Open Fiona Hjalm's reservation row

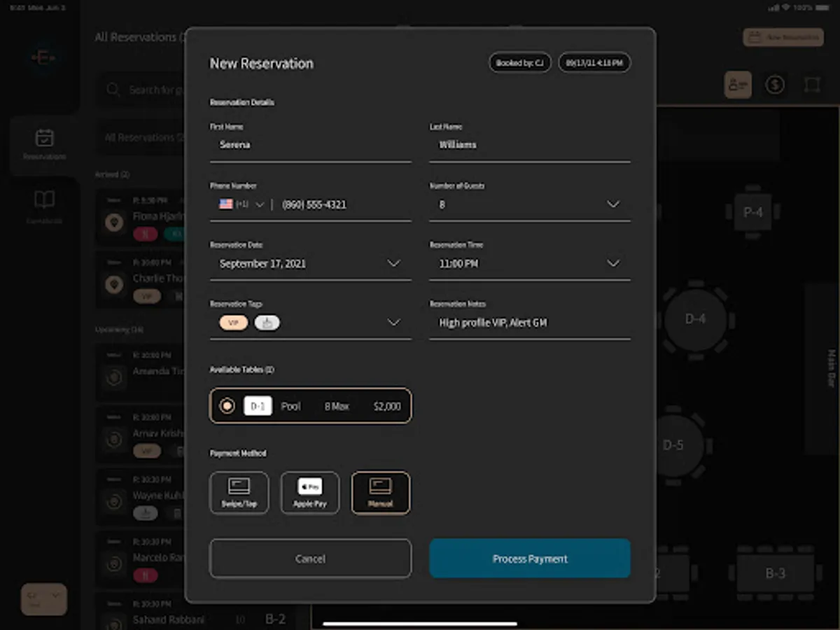tap(141, 217)
